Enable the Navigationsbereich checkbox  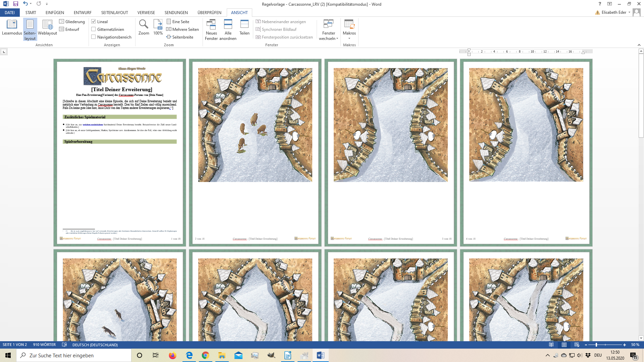tap(94, 37)
